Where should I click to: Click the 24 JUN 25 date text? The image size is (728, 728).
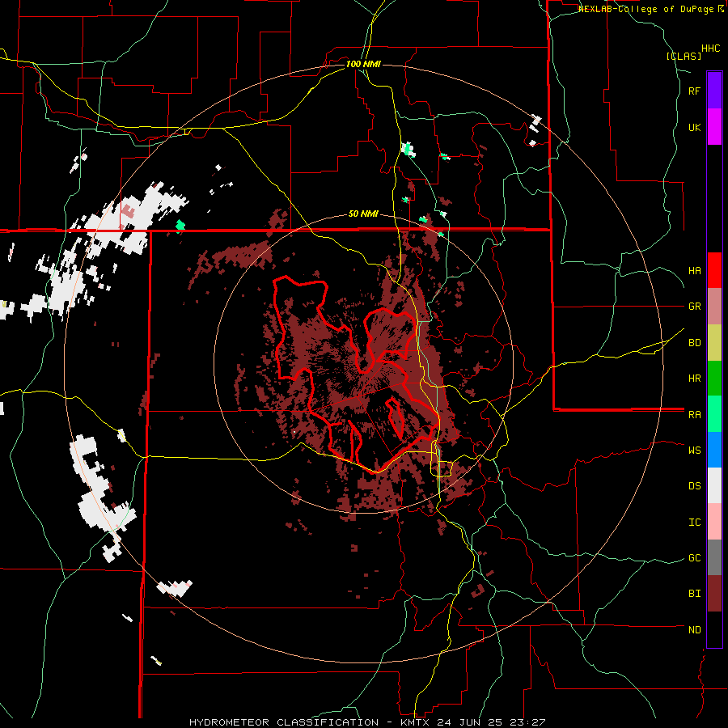click(x=470, y=722)
